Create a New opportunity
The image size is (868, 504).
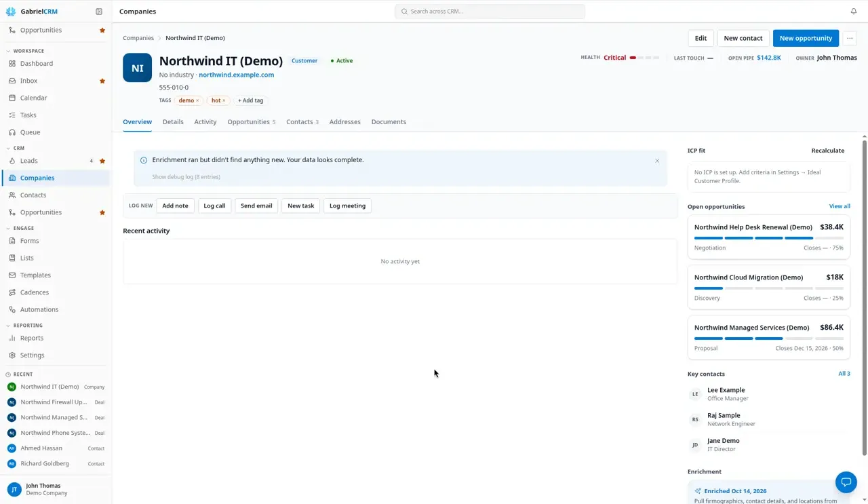[806, 38]
